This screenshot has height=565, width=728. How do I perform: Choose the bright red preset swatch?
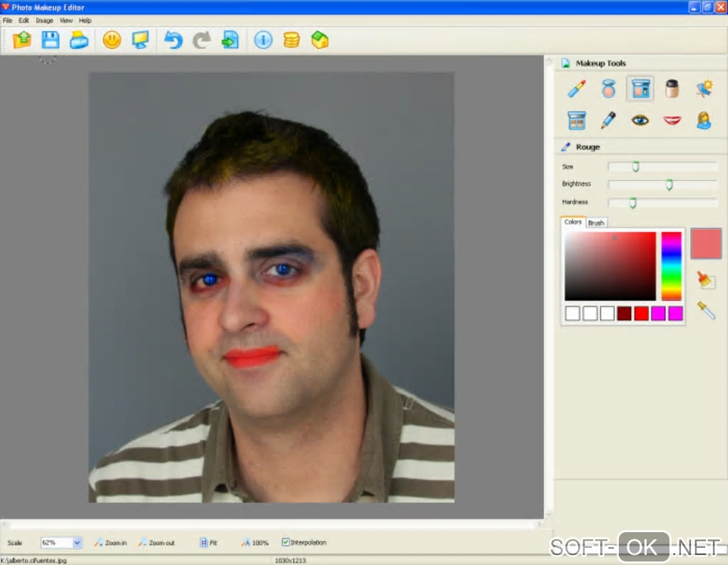[641, 313]
